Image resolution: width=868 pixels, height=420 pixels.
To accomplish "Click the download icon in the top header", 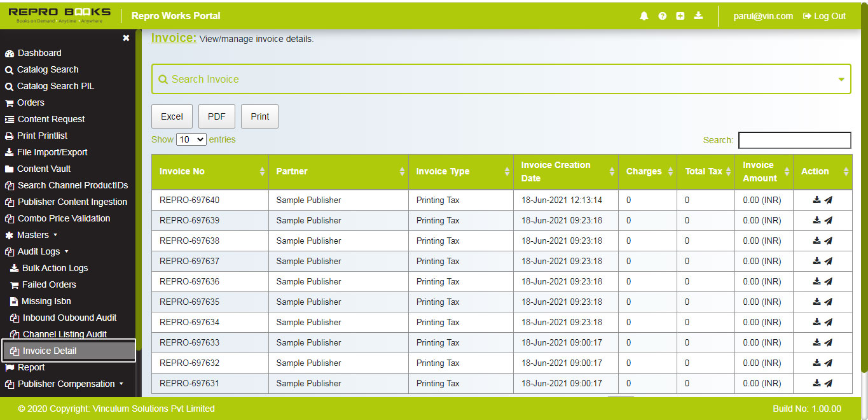I will click(698, 16).
